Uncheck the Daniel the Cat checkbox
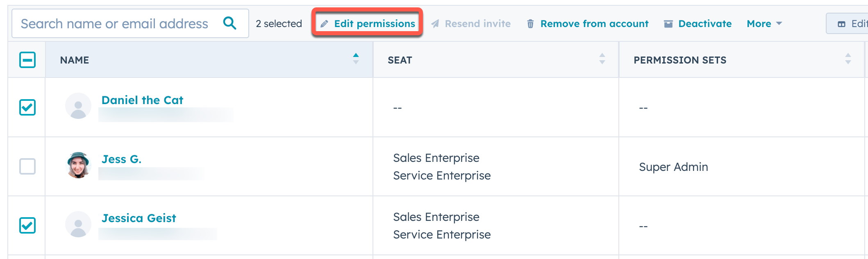Image resolution: width=868 pixels, height=259 pixels. click(x=27, y=107)
